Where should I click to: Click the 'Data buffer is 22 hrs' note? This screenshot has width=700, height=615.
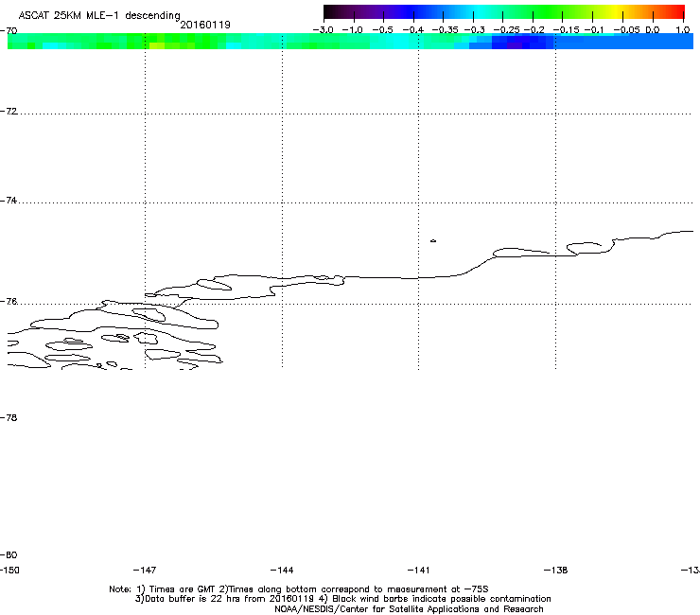tap(342, 599)
